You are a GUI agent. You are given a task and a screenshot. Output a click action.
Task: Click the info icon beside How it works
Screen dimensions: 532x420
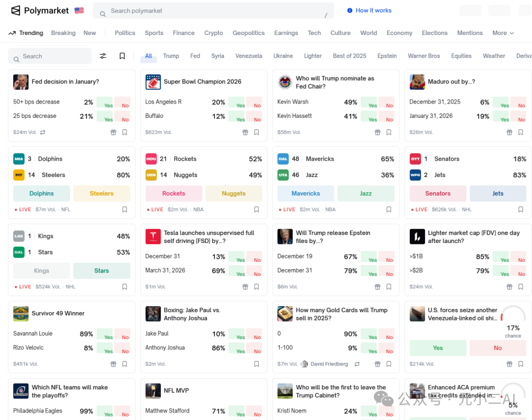(349, 10)
